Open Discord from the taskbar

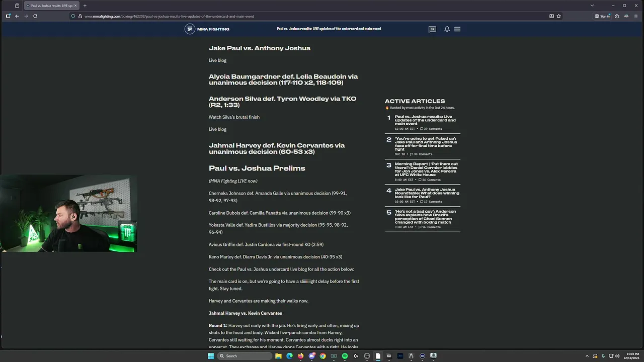311,356
